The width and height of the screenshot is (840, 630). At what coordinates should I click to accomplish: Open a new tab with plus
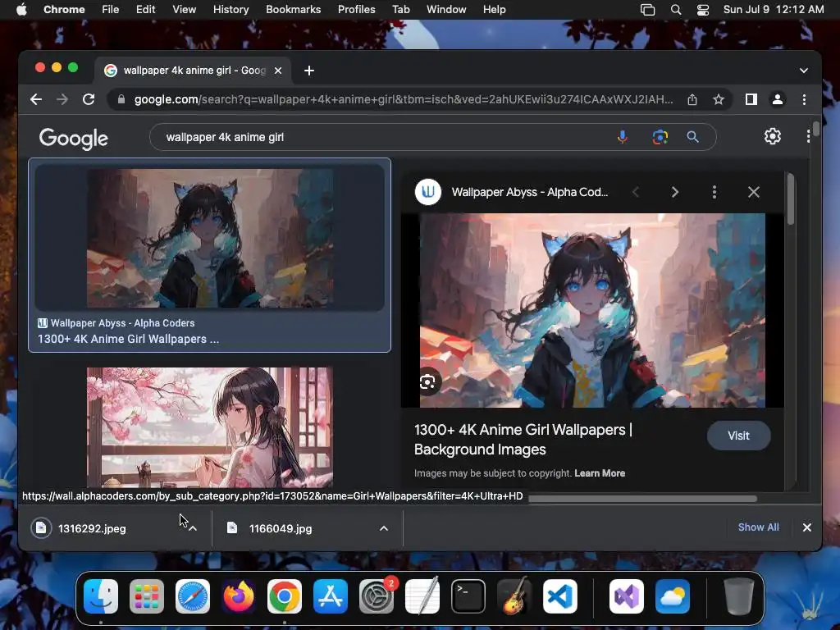coord(309,71)
